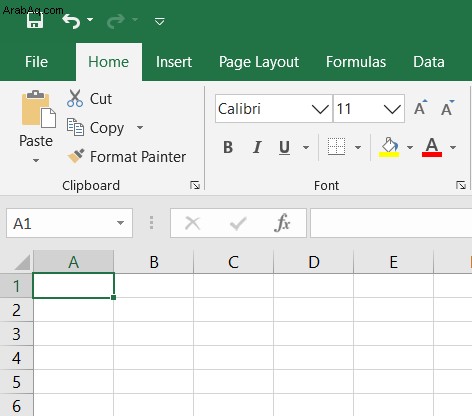
Task: Open the Borders dropdown arrow
Action: 358,147
